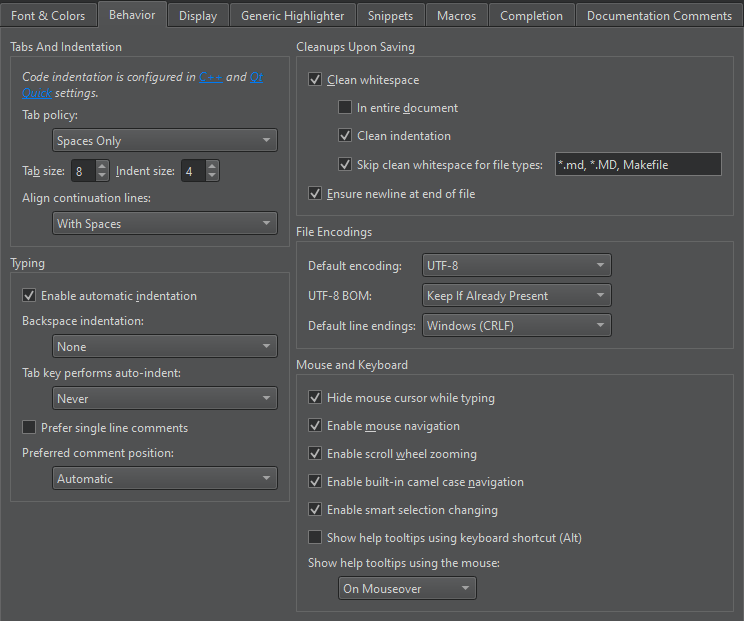Disable Enable automatic indentation checkbox
The image size is (744, 621).
[x=29, y=296]
